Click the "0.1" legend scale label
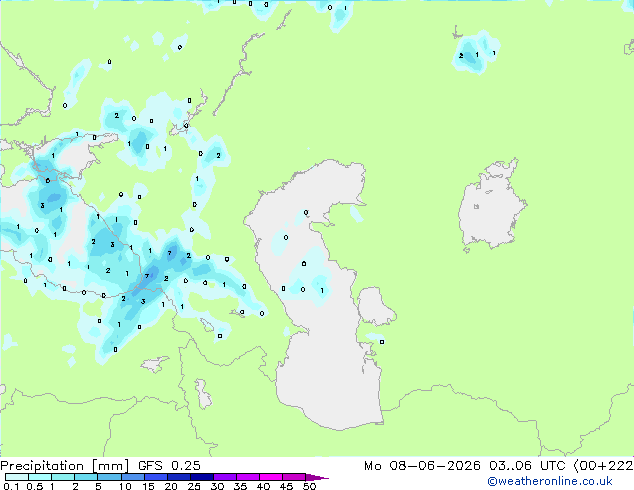 pos(11,486)
